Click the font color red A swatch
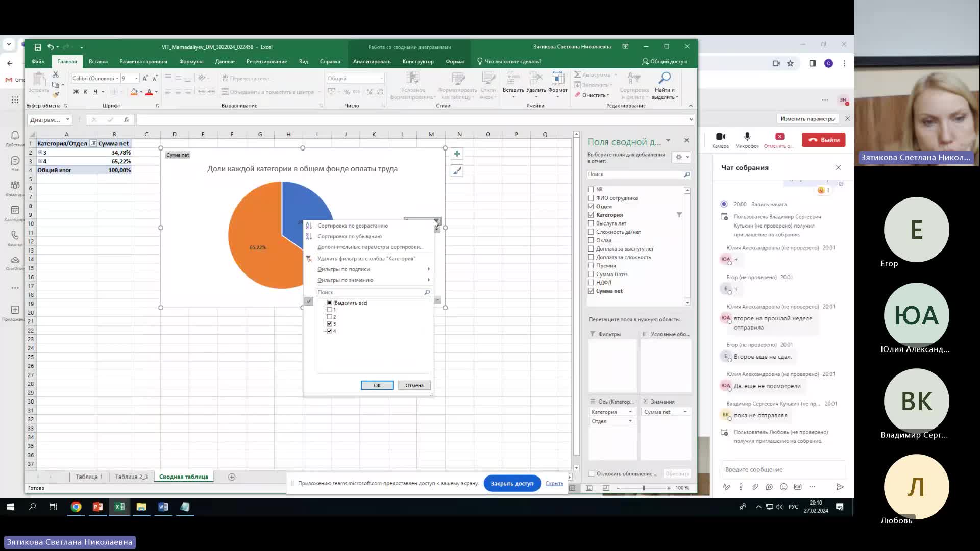 (149, 92)
